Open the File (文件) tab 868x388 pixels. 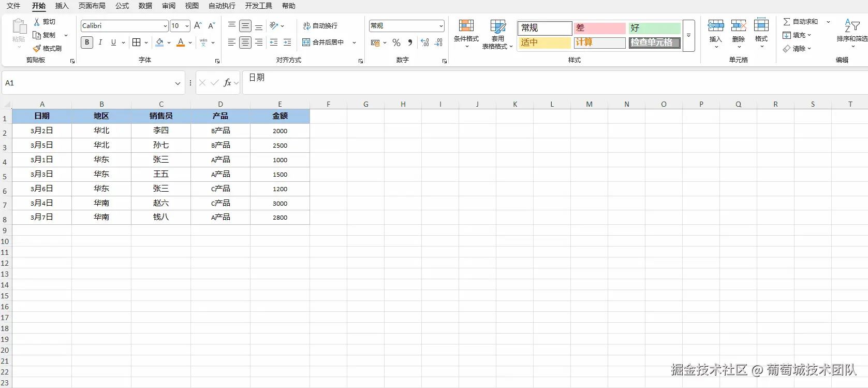[x=13, y=6]
